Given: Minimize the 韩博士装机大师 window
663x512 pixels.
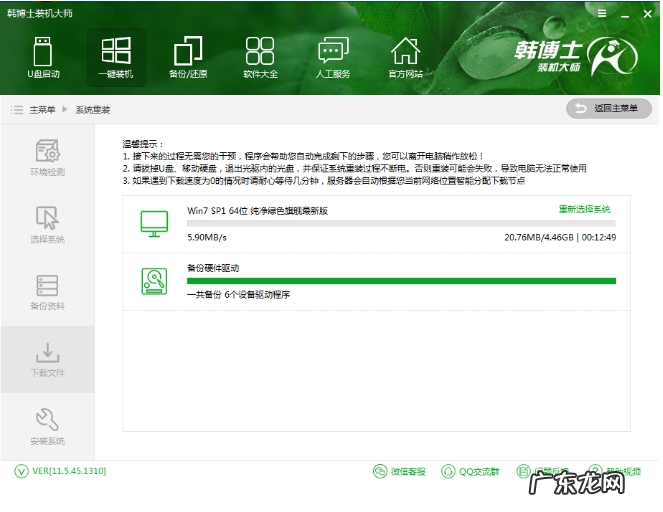Looking at the screenshot, I should point(625,14).
